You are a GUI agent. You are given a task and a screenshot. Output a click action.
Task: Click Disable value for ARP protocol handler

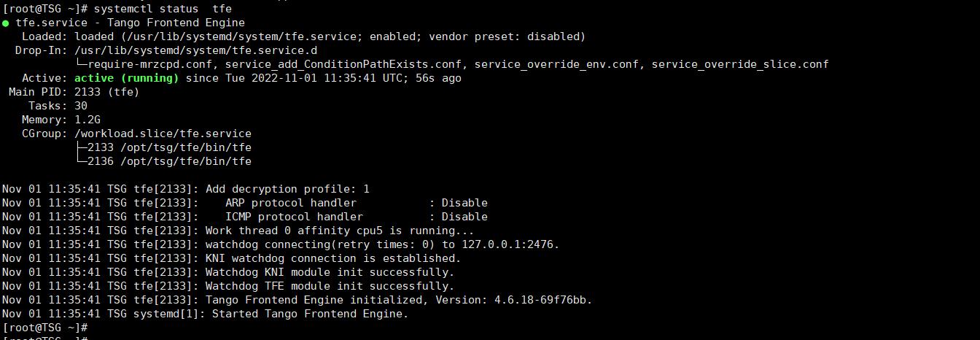coord(464,203)
